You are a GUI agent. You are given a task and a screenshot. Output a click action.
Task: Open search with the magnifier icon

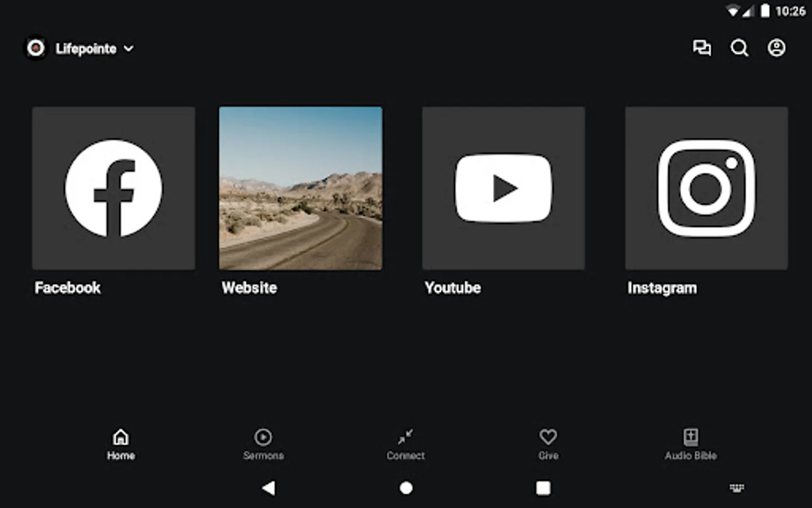coord(739,48)
